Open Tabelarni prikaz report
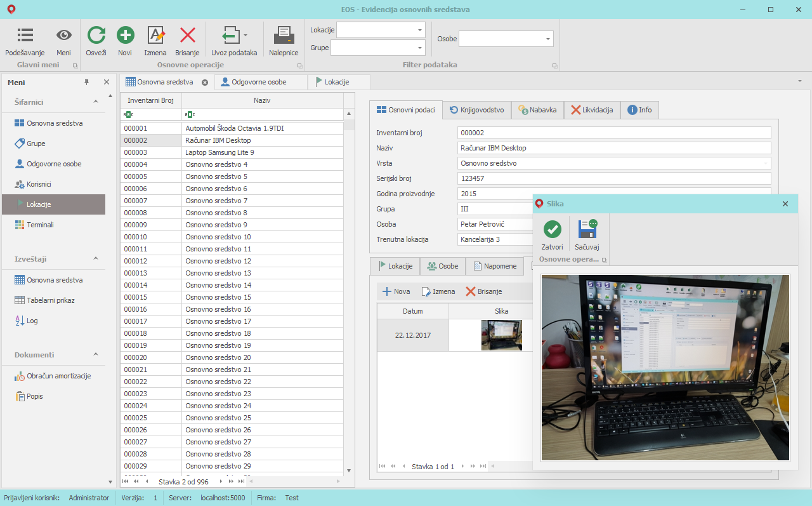812x506 pixels. coord(53,300)
